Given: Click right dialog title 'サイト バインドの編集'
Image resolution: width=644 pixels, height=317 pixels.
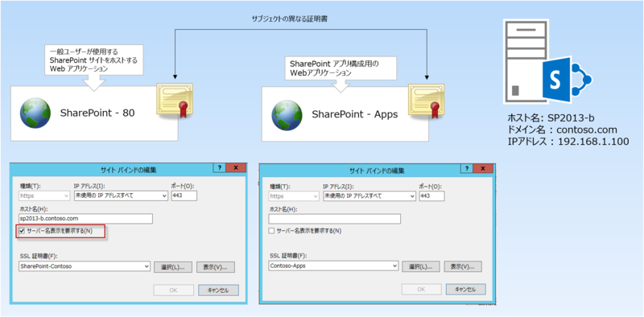Looking at the screenshot, I should coord(377,170).
